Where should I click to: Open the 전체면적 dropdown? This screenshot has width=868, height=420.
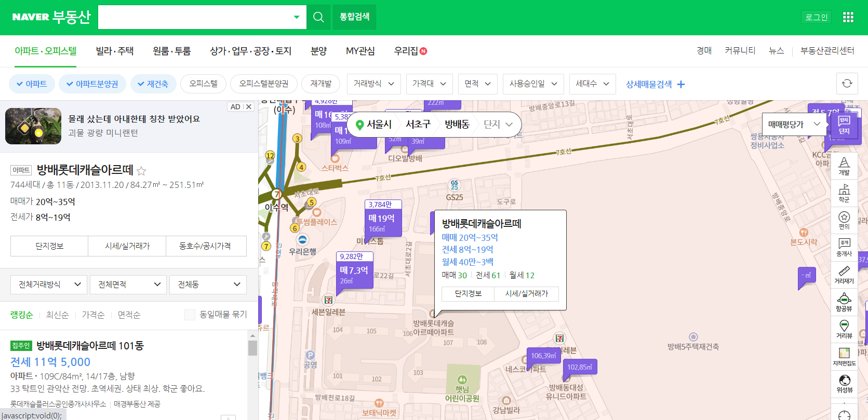pos(128,284)
